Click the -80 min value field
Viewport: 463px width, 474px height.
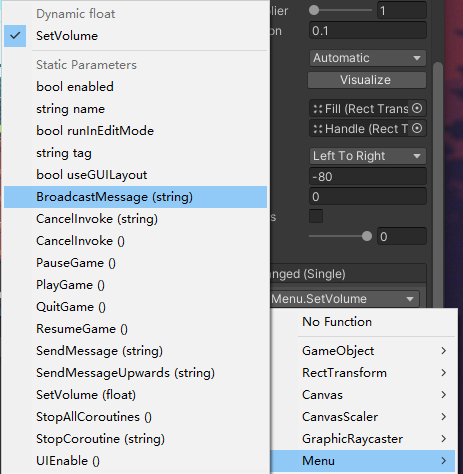pyautogui.click(x=368, y=177)
